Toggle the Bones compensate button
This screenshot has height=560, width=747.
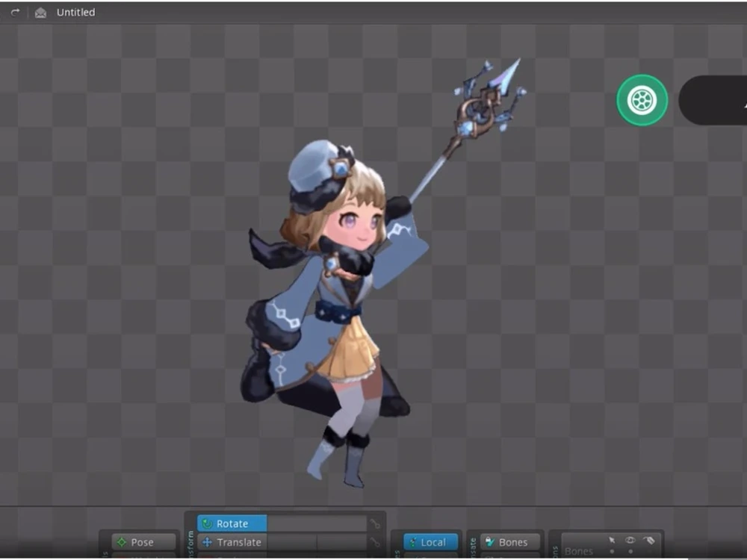click(510, 542)
